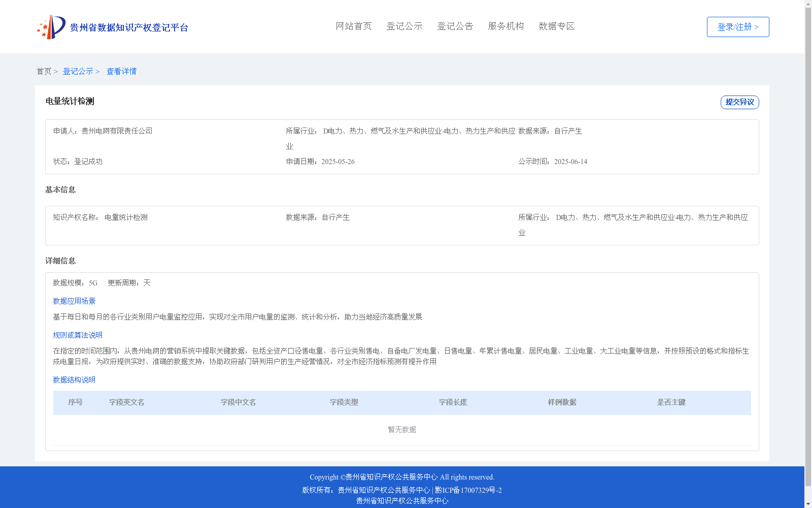Open the 登记公示 navigation item
This screenshot has width=812, height=508.
pyautogui.click(x=404, y=26)
